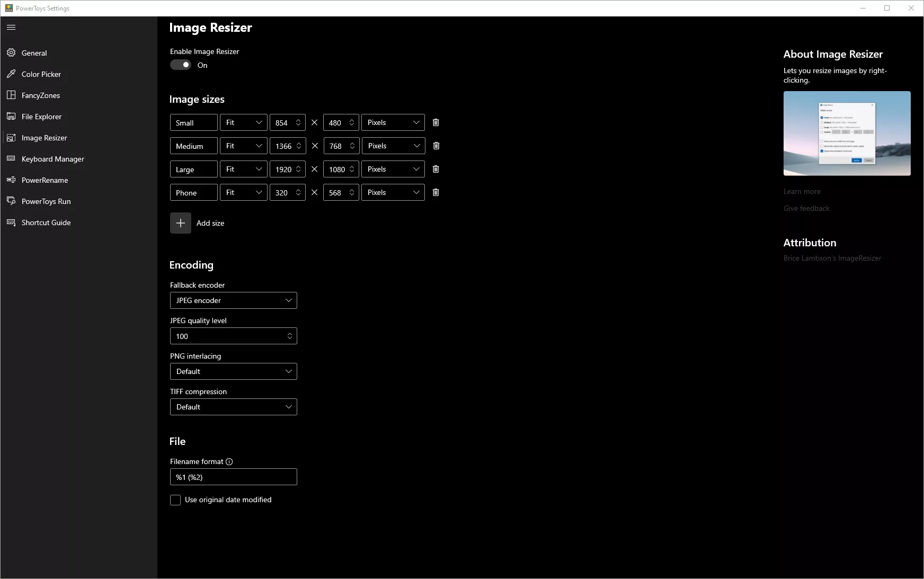The width and height of the screenshot is (924, 579).
Task: Open the Fit dropdown for Small
Action: (244, 122)
